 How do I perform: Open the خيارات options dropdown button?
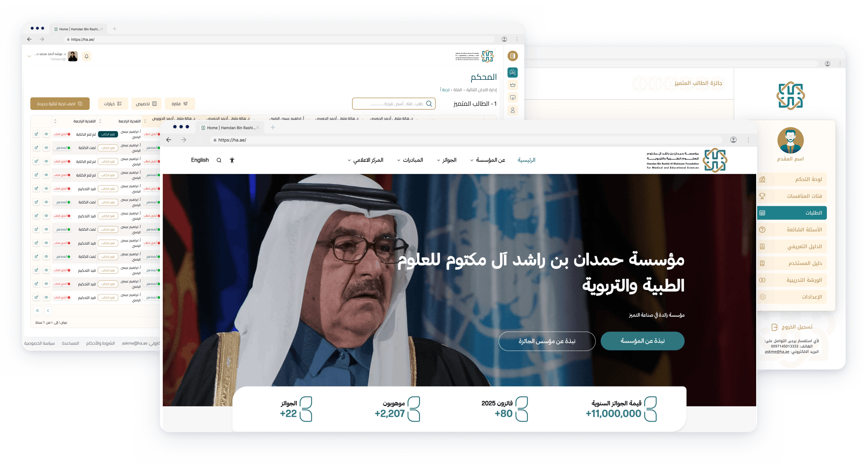point(113,104)
